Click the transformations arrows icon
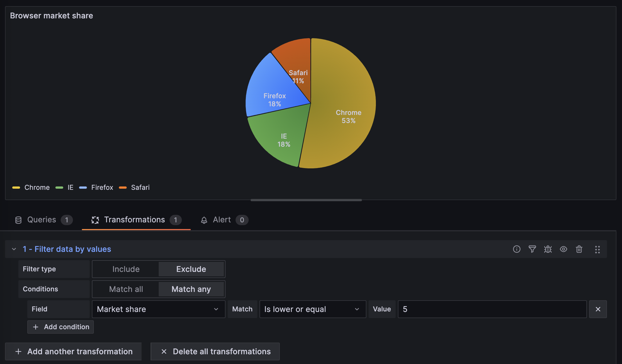This screenshot has height=364, width=622. click(95, 220)
